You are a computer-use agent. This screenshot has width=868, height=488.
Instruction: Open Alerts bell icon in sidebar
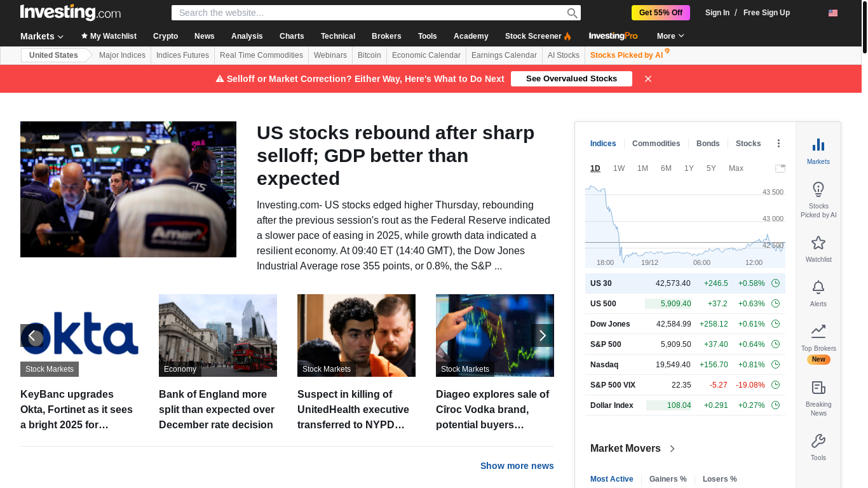[818, 287]
